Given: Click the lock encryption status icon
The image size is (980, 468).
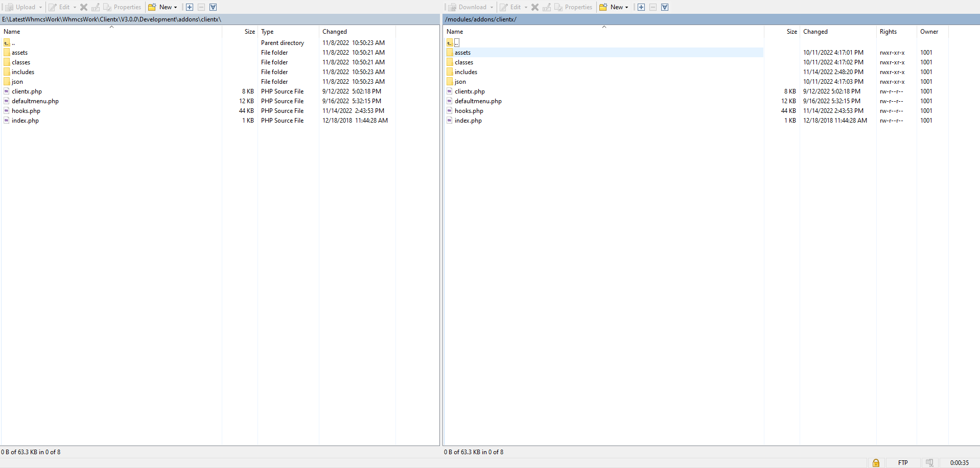Looking at the screenshot, I should [876, 462].
